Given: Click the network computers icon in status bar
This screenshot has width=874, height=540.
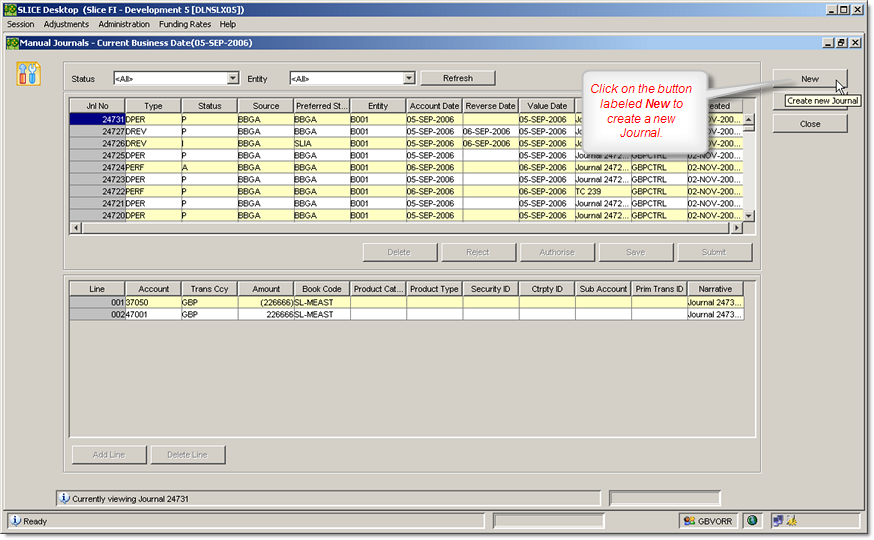Looking at the screenshot, I should tap(777, 521).
